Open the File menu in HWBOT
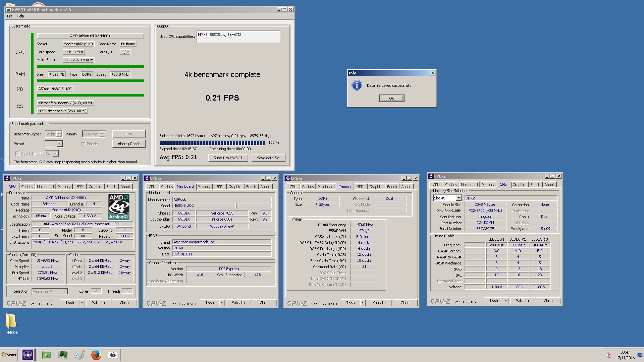This screenshot has height=362, width=644. tap(10, 16)
